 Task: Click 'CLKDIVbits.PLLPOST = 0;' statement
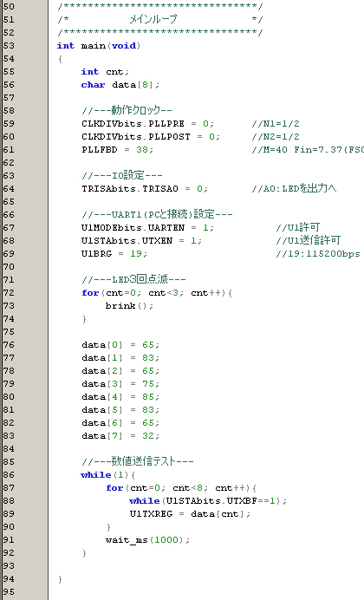pyautogui.click(x=151, y=137)
